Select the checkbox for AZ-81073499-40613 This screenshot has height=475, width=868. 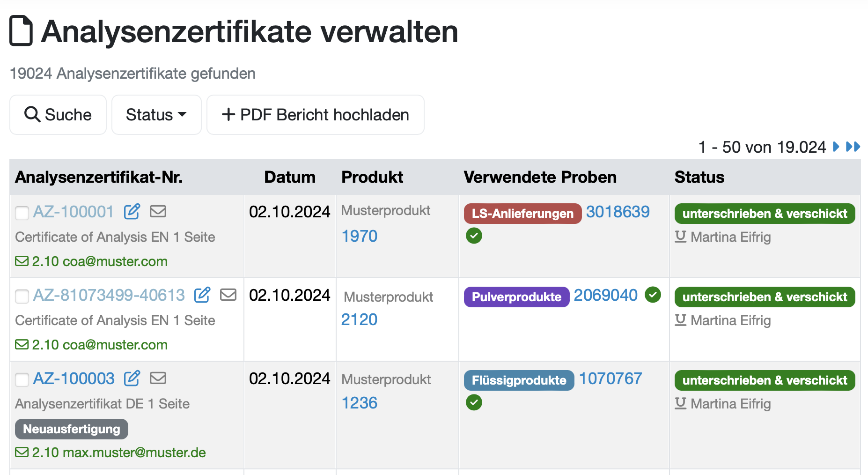pyautogui.click(x=22, y=297)
